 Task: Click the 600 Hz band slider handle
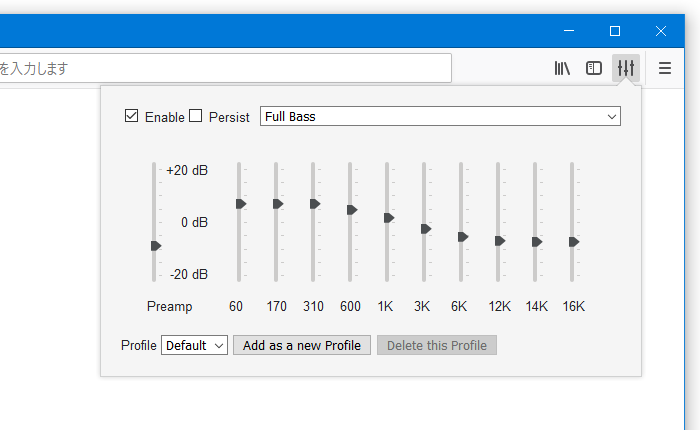coord(352,210)
